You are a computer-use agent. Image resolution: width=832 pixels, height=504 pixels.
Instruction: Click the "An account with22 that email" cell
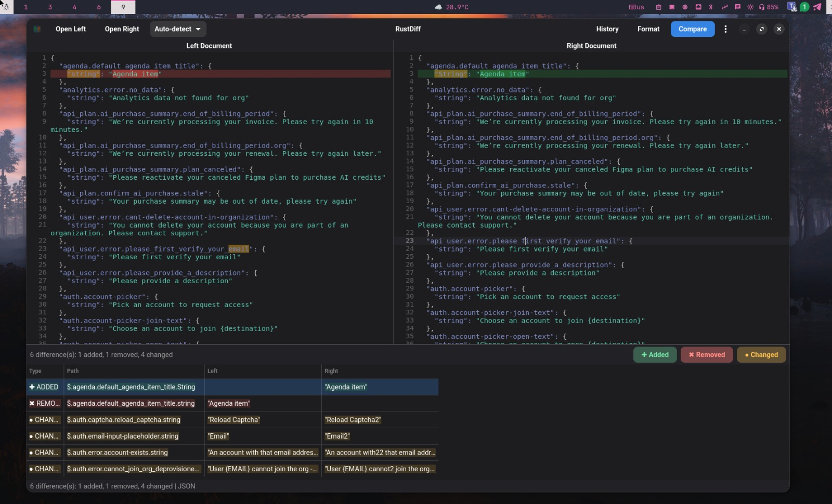[380, 453]
